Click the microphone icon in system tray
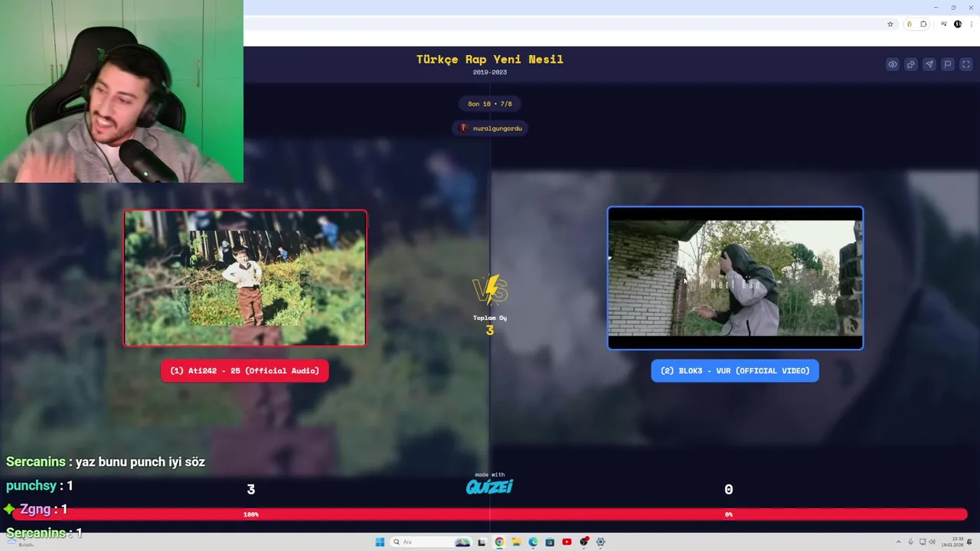Image resolution: width=980 pixels, height=551 pixels. 910,542
